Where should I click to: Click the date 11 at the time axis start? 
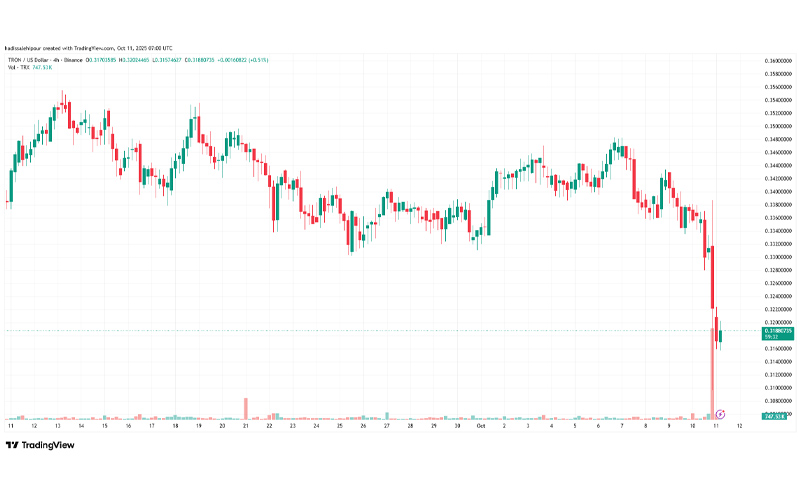11,426
